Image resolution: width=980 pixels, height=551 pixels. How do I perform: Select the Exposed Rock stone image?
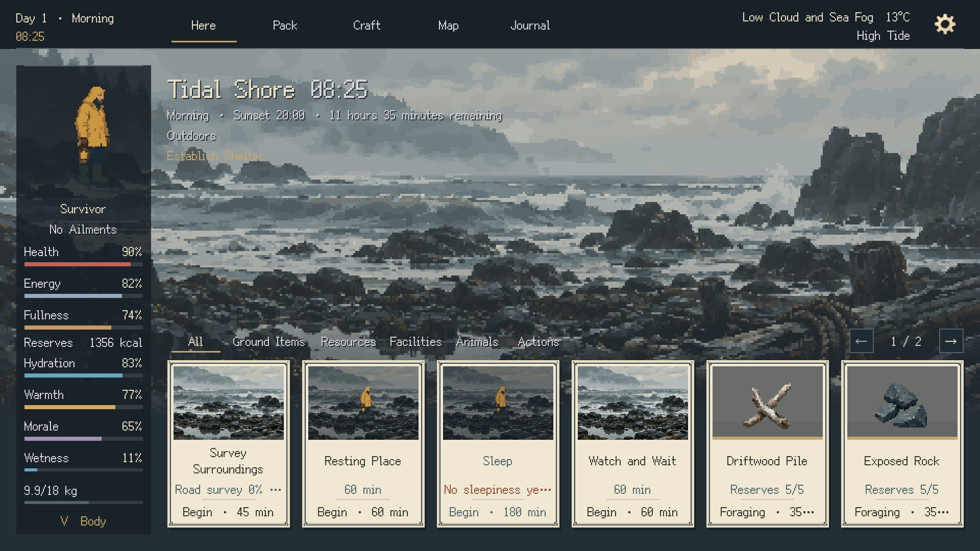902,403
